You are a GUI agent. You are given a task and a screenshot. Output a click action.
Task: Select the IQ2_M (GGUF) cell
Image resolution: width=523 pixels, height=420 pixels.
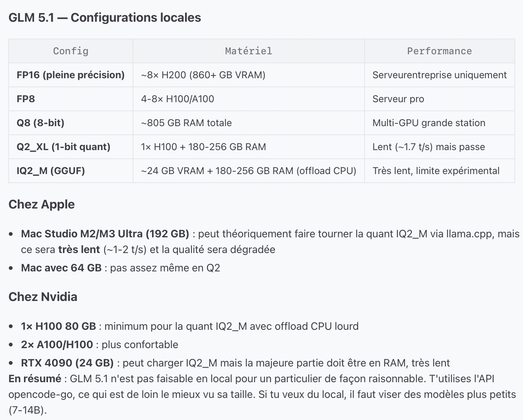71,171
